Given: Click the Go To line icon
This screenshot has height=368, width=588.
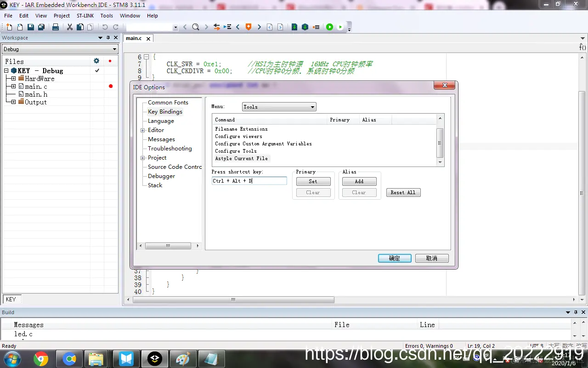Looking at the screenshot, I should point(227,27).
